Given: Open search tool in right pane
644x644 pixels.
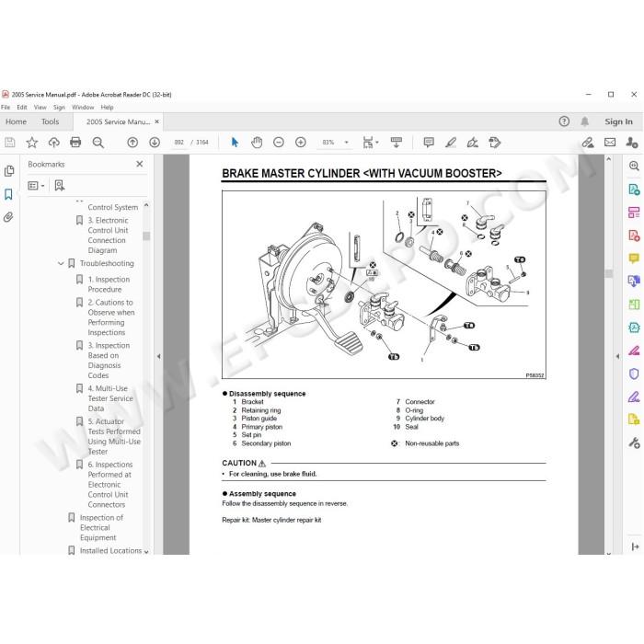Looking at the screenshot, I should click(x=634, y=166).
